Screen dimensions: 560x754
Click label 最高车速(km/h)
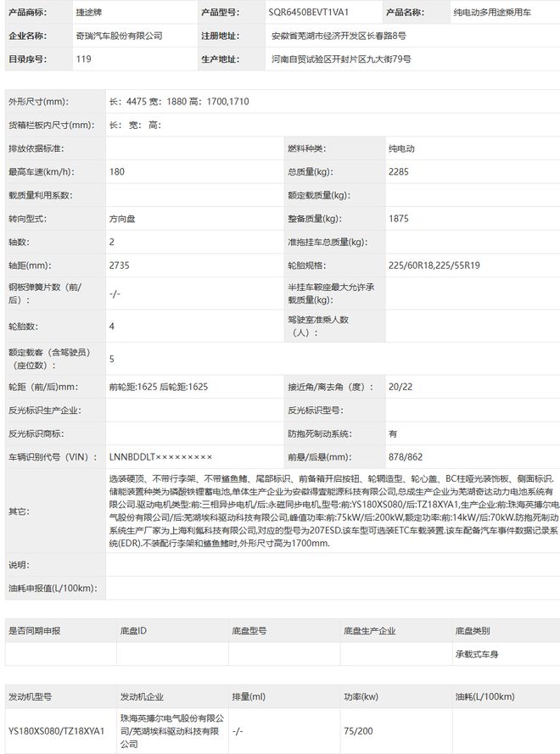click(x=42, y=171)
